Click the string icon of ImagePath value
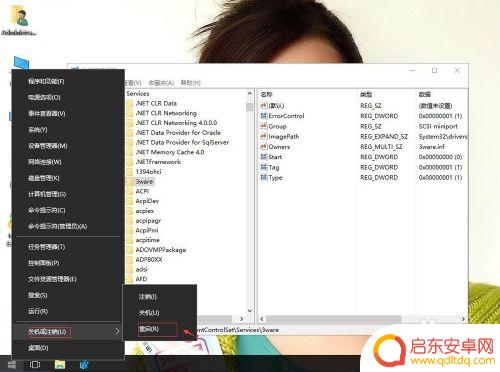Screen dimensions: 500x372 tap(264, 137)
